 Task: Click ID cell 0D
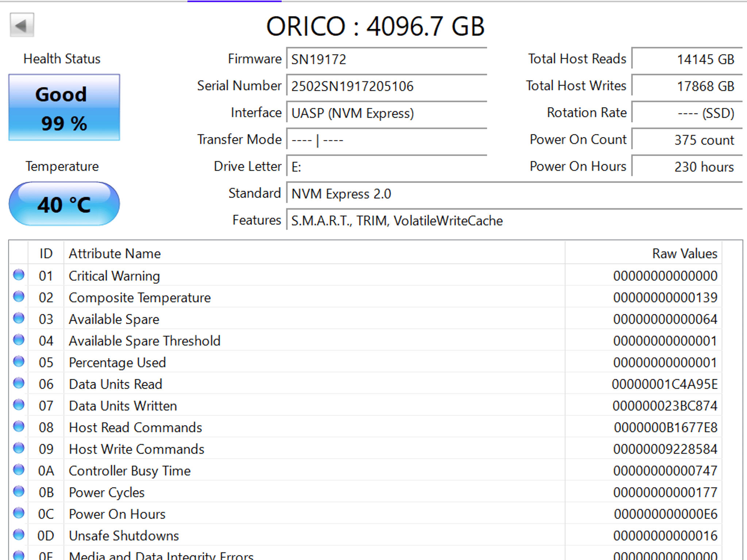46,536
